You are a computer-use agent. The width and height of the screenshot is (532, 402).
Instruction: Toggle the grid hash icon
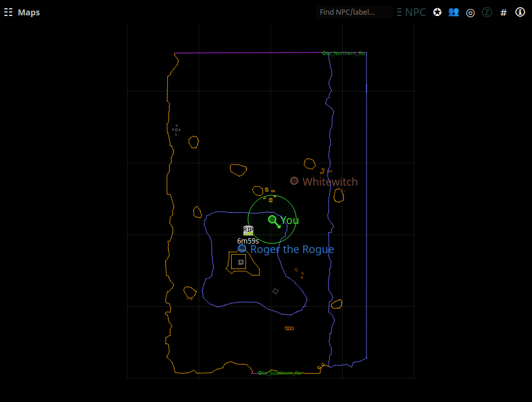tap(504, 12)
